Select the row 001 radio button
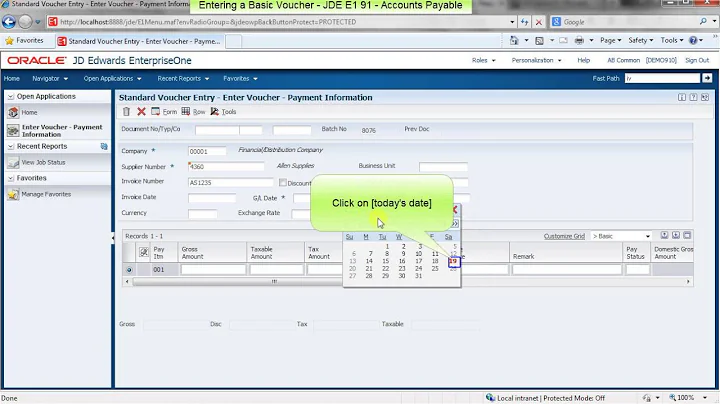 pos(129,270)
